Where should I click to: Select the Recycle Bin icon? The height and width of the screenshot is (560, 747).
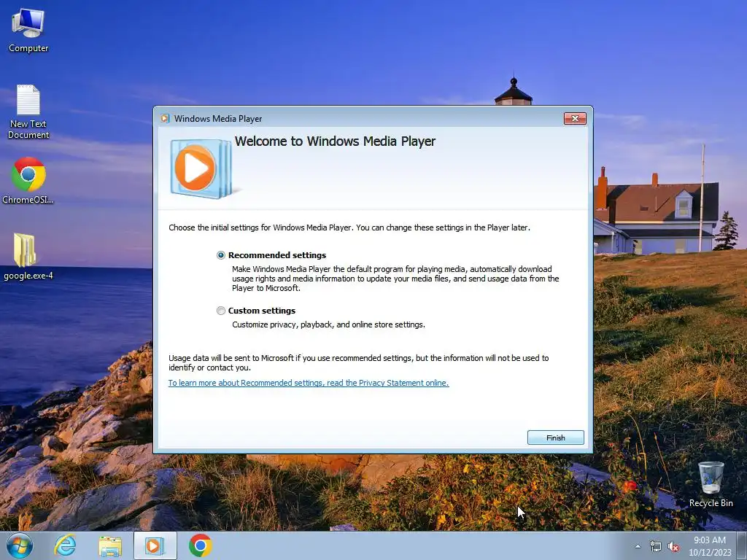[x=711, y=484]
